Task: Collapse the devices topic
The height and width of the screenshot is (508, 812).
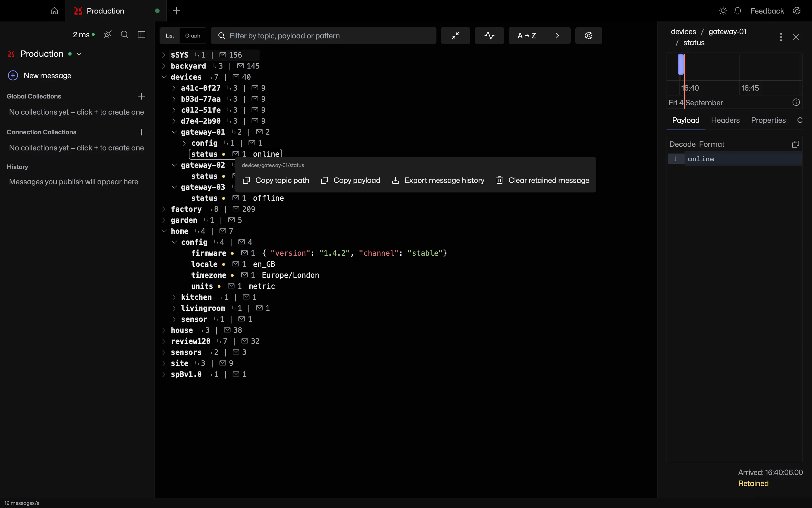Action: coord(164,77)
